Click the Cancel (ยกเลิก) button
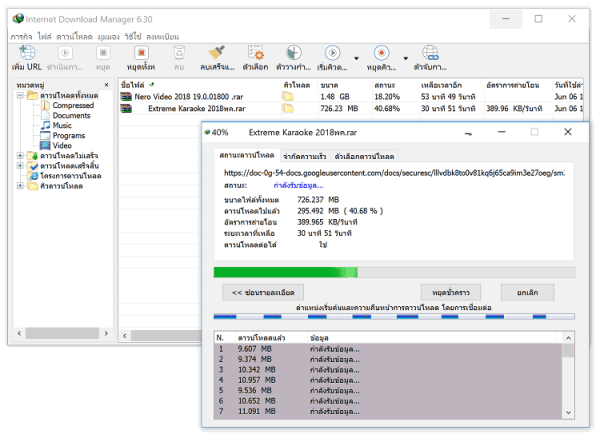Viewport: 600px width, 438px height. 527,293
